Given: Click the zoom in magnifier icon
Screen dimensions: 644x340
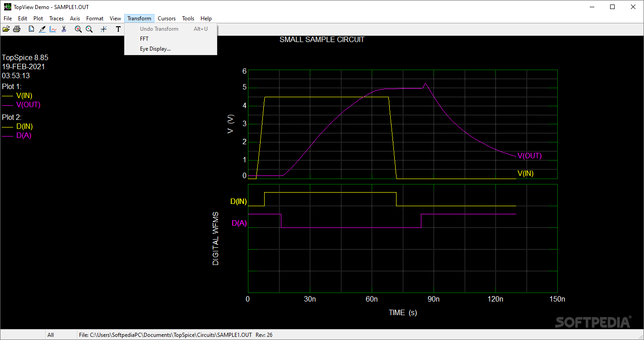Looking at the screenshot, I should point(78,29).
